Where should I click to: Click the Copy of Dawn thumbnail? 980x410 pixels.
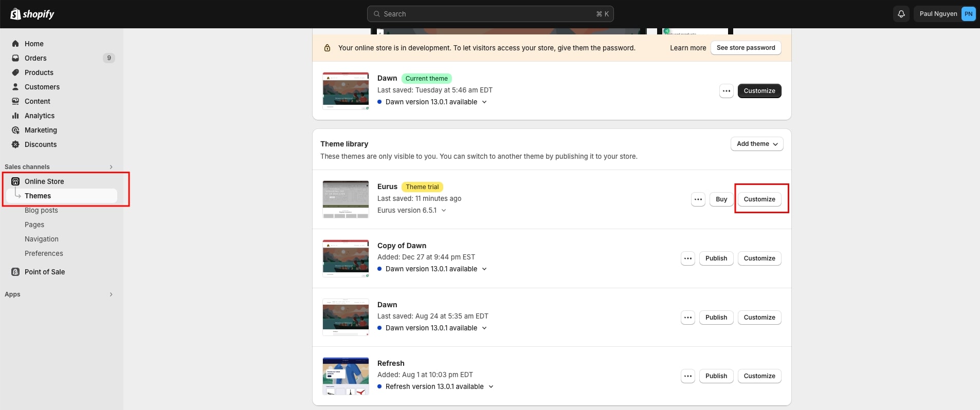[x=346, y=258]
